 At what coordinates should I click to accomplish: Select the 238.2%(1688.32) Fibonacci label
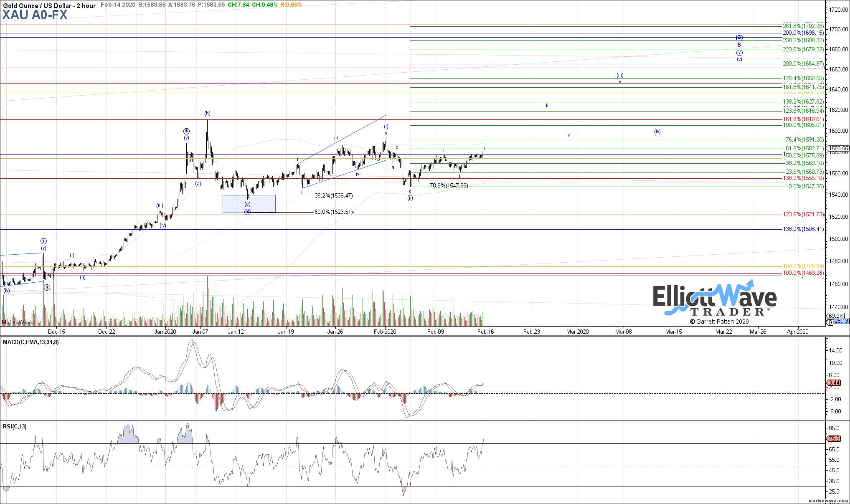pos(803,41)
